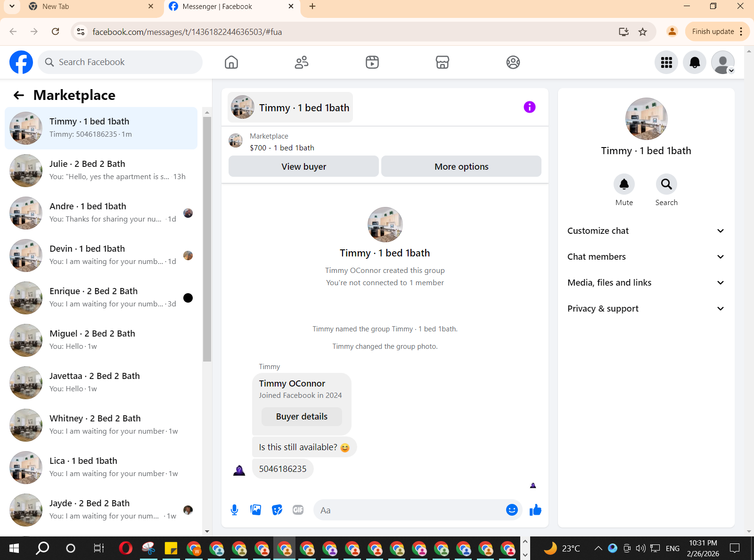
Task: Open the Enrique · 2 Bed 2 Bath chat
Action: [x=101, y=298]
